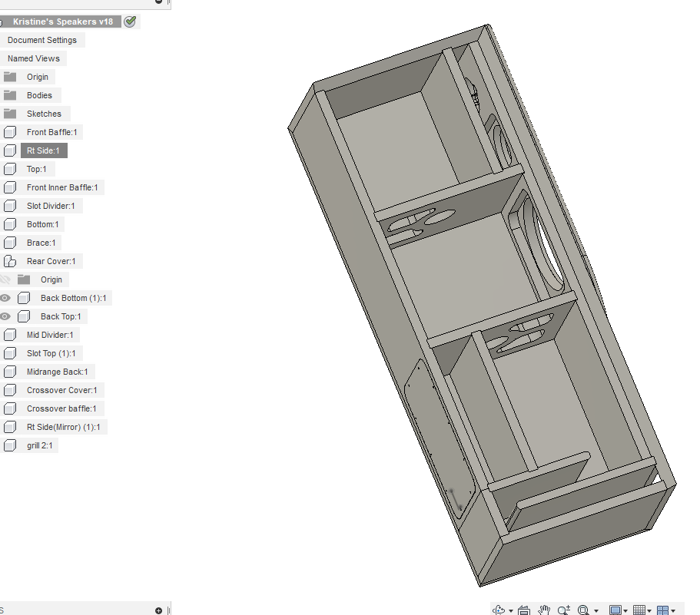
Task: Click the Orbit tool icon
Action: pyautogui.click(x=499, y=610)
